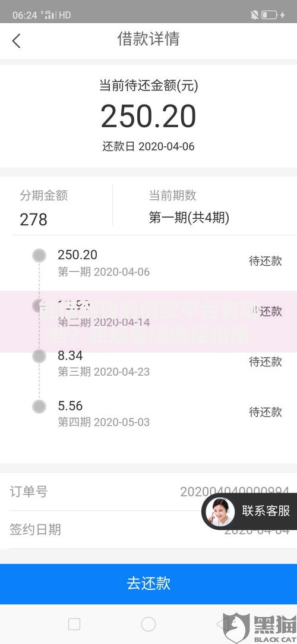Tap the Android recent apps square
Image resolution: width=297 pixels, height=644 pixels.
(x=74, y=624)
